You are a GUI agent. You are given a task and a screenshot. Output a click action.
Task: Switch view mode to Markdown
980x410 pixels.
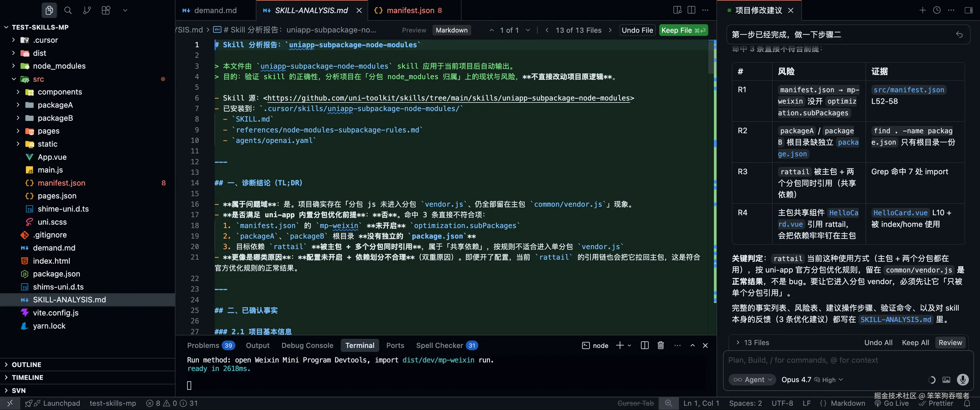point(451,30)
